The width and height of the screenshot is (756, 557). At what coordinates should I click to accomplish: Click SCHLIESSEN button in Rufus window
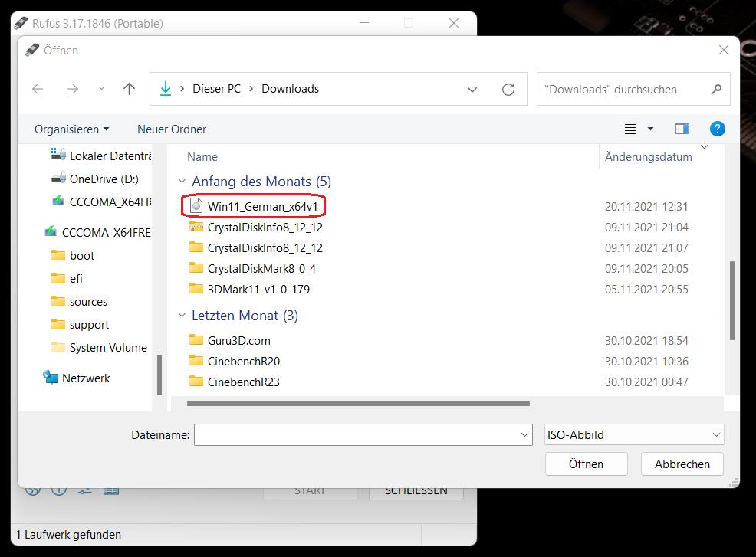tap(416, 493)
